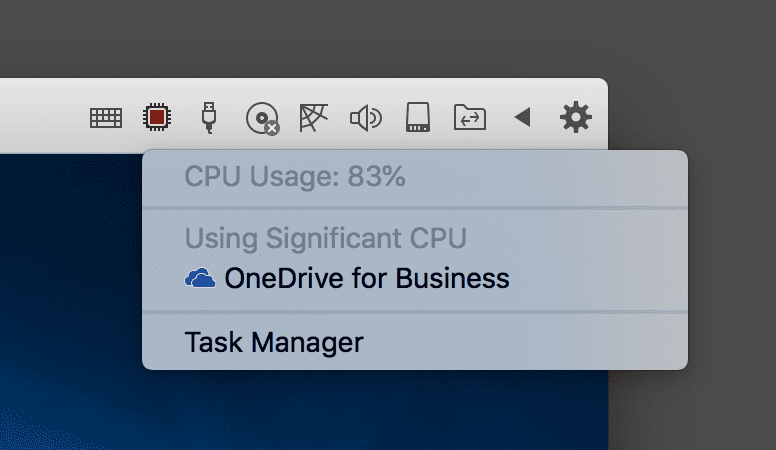The image size is (776, 450).
Task: Open the sound speaker icon
Action: coord(366,118)
